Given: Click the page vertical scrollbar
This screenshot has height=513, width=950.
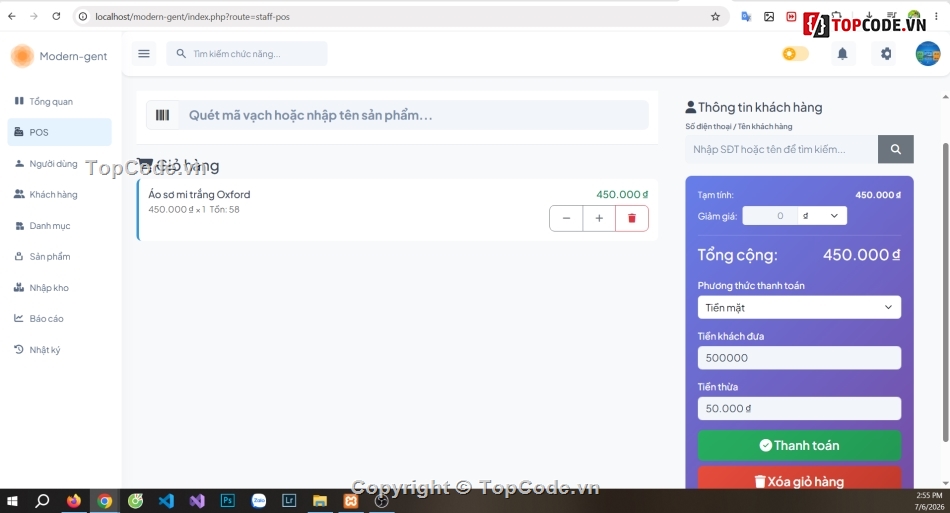Looking at the screenshot, I should [945, 292].
